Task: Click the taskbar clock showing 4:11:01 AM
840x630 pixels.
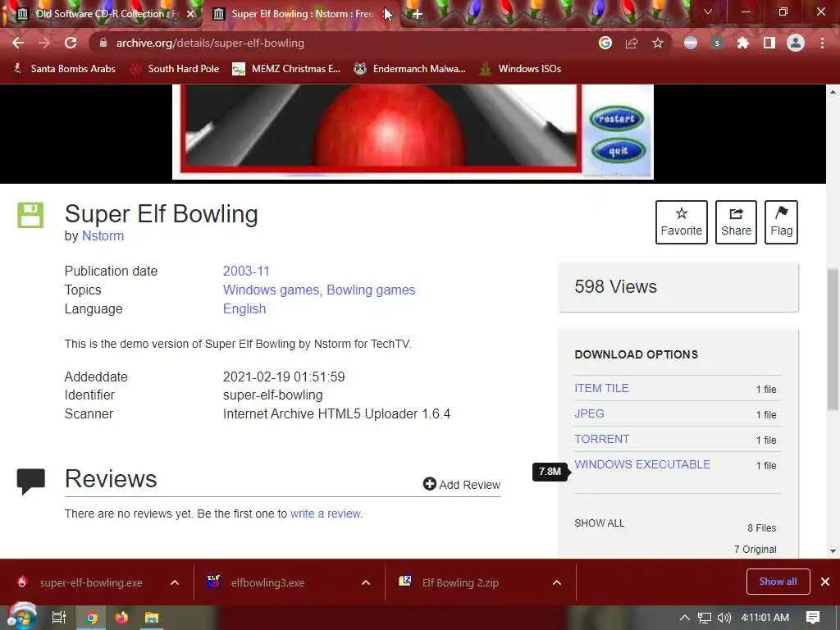Action: [765, 618]
